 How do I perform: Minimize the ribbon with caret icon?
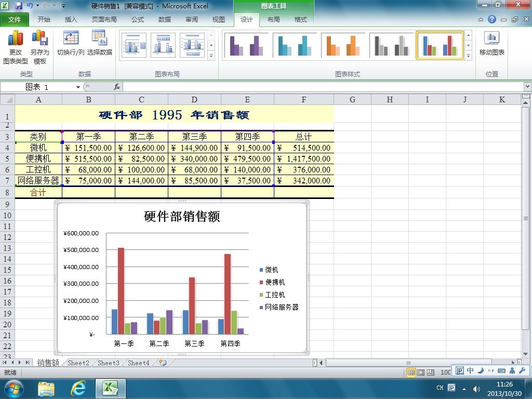click(x=481, y=20)
